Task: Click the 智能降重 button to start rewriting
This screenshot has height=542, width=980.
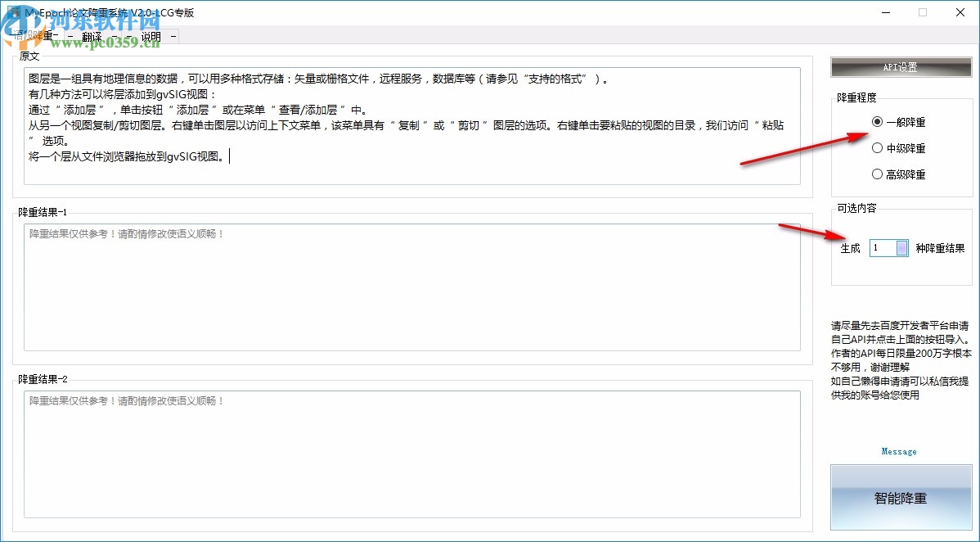Action: 901,497
